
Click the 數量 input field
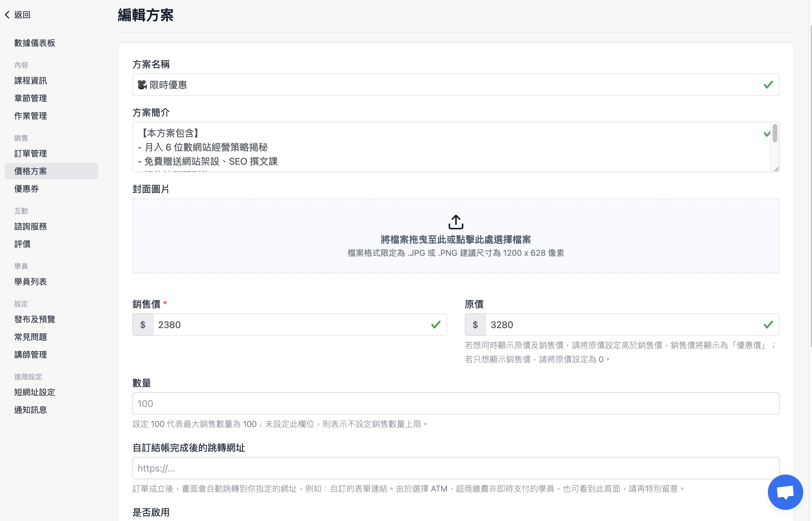click(456, 403)
